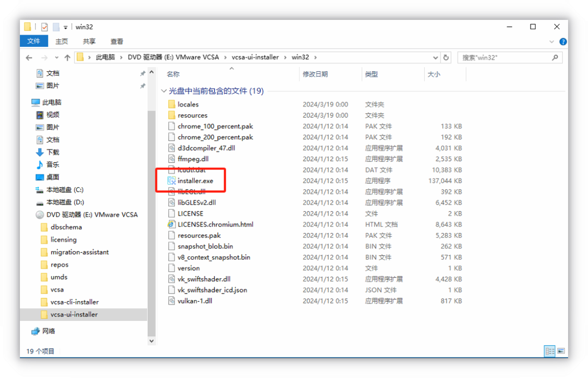Open 视频 in navigation pane
The height and width of the screenshot is (378, 588).
pyautogui.click(x=53, y=115)
